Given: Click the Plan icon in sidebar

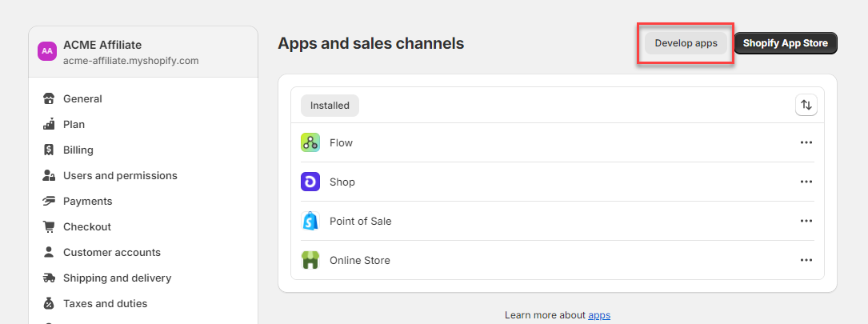Looking at the screenshot, I should point(49,124).
